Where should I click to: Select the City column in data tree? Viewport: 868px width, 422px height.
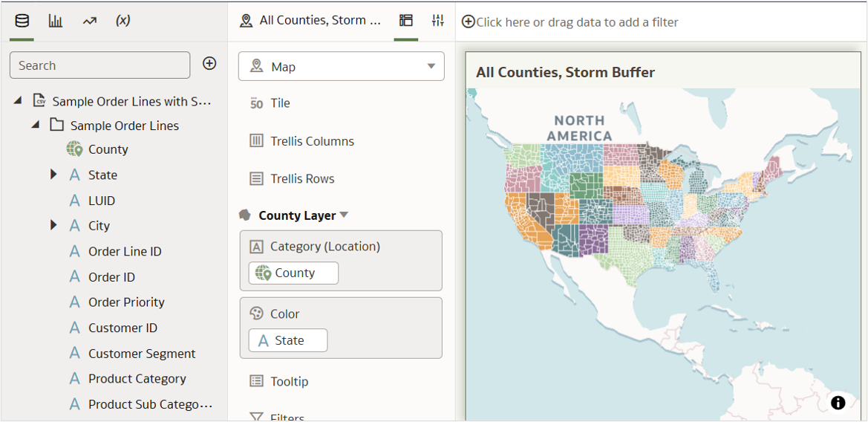click(x=99, y=226)
